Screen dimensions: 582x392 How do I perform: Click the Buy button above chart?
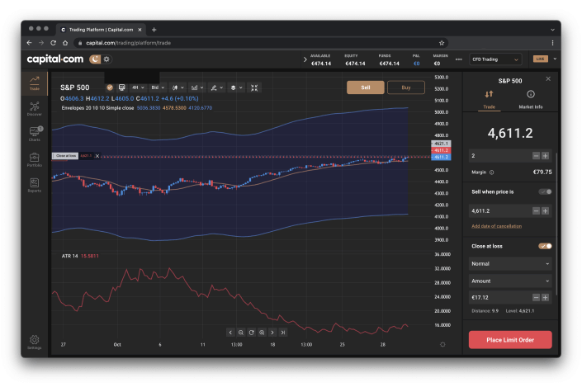coord(406,87)
